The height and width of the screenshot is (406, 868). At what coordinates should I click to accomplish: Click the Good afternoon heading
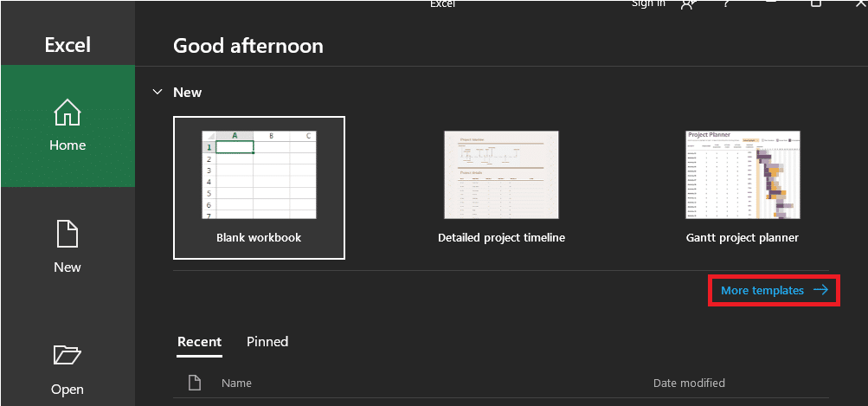[x=248, y=45]
